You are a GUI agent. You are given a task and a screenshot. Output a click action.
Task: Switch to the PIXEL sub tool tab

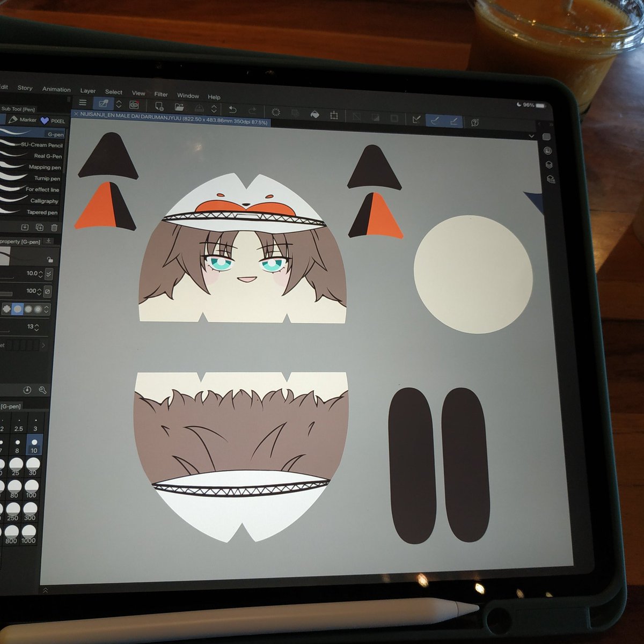click(x=53, y=121)
